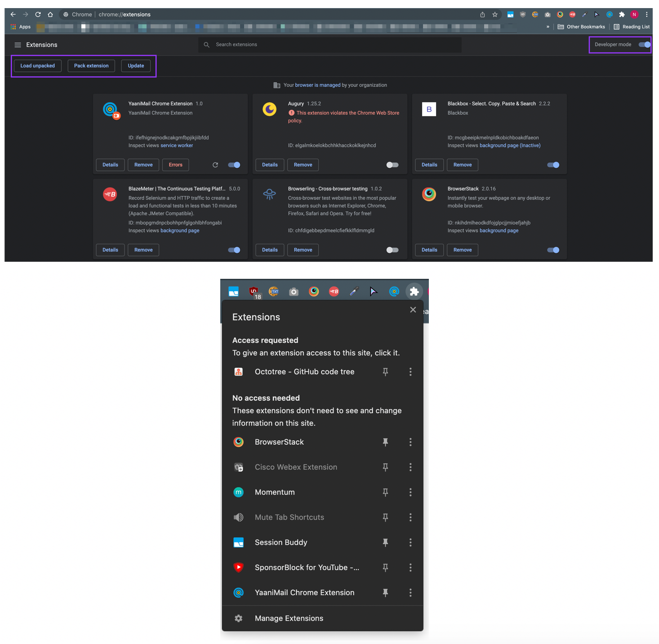Viewport: 659px width, 644px height.
Task: Expand the hidden bookmarks overflow chevron
Action: (x=548, y=27)
